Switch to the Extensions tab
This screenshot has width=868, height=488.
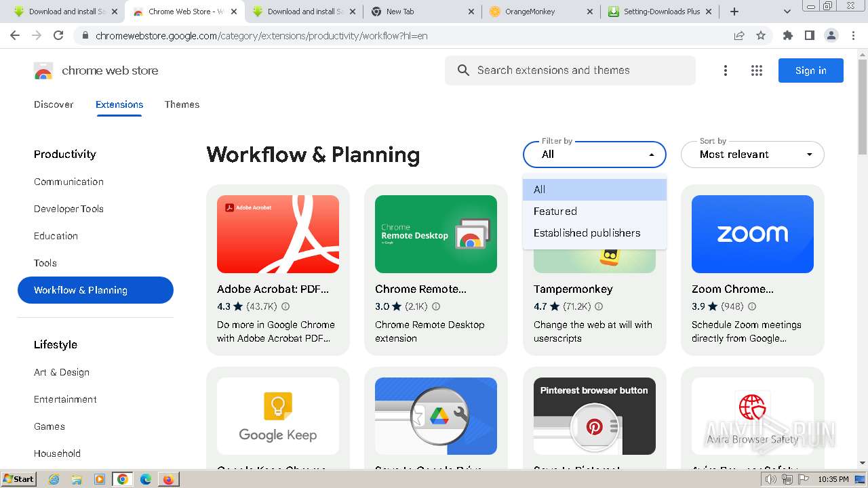coord(119,104)
